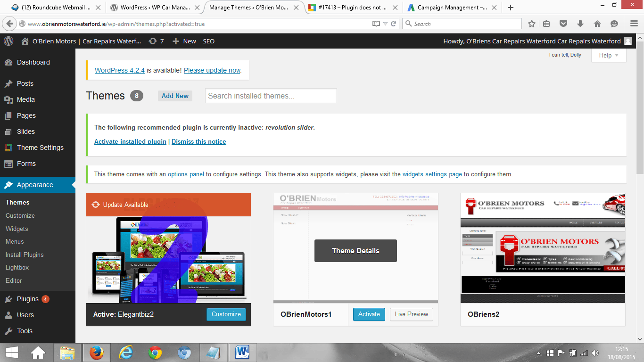Open the URL bar history dropdown arrow
The image size is (644, 362).
[x=385, y=24]
